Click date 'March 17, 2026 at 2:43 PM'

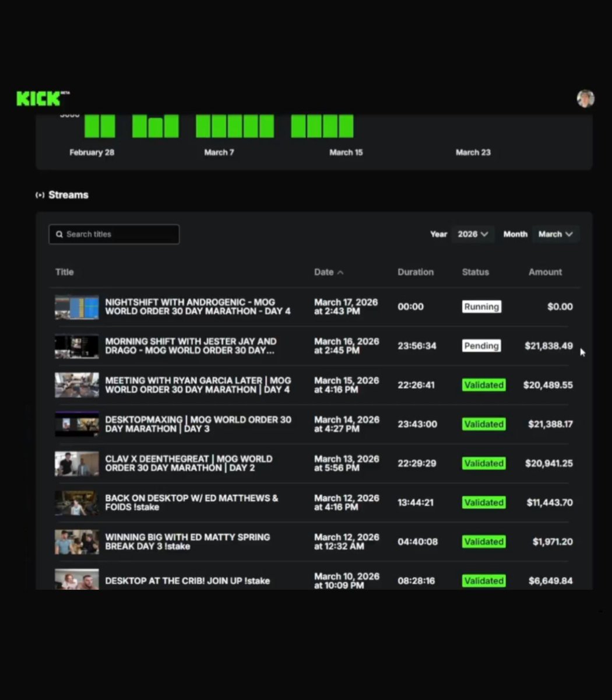click(x=346, y=307)
